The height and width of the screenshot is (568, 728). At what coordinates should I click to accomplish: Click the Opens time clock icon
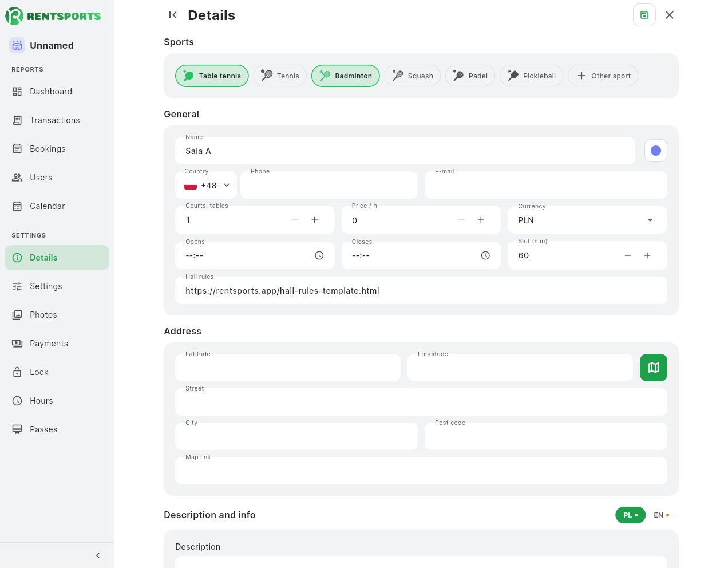[319, 255]
